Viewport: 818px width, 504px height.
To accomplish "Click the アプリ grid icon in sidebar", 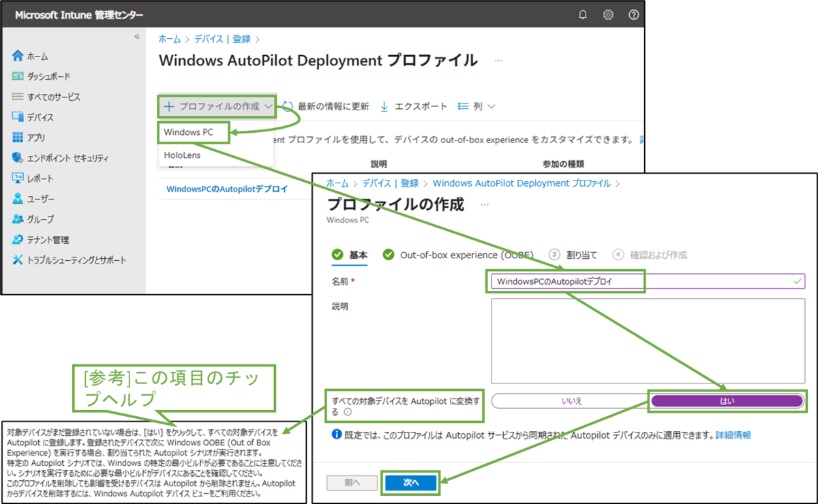I will click(x=18, y=138).
